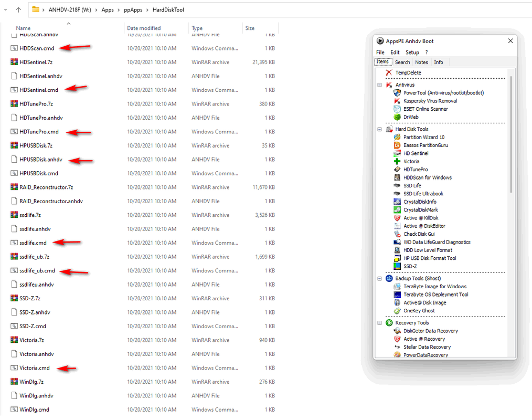The image size is (532, 420).
Task: Open HDTunePro icon in Hard Disk Tools
Action: point(397,170)
